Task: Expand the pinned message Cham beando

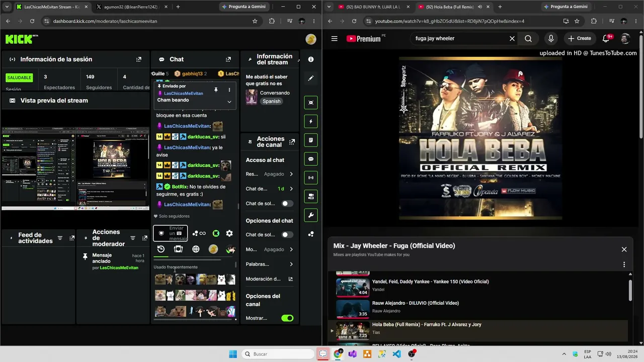Action: (229, 102)
